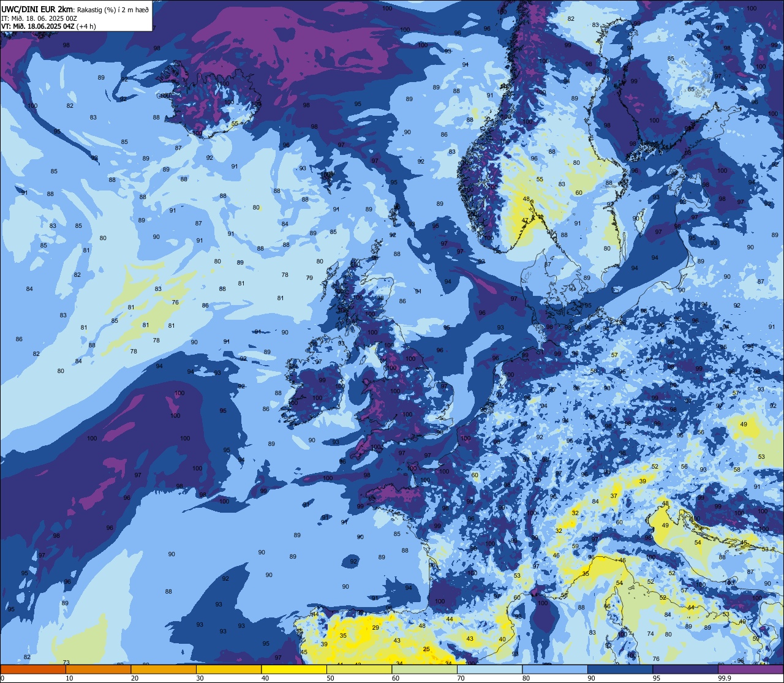Click the legend tick label "99.9"
Image resolution: width=784 pixels, height=683 pixels.
pos(725,678)
